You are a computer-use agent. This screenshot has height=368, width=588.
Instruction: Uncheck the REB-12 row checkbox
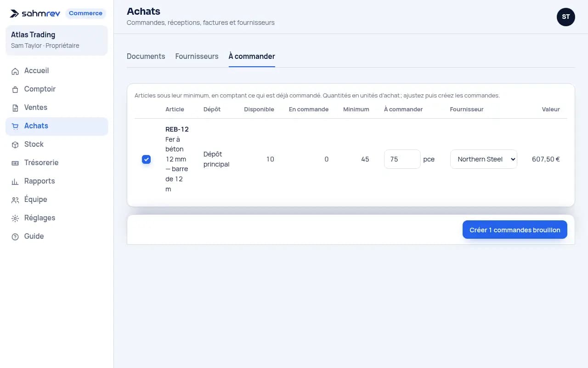(146, 159)
